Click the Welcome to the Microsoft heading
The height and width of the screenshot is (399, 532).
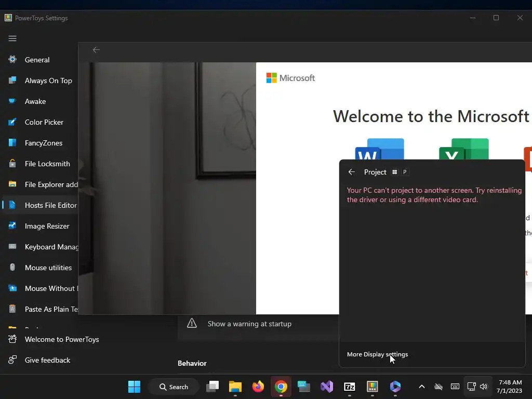431,116
